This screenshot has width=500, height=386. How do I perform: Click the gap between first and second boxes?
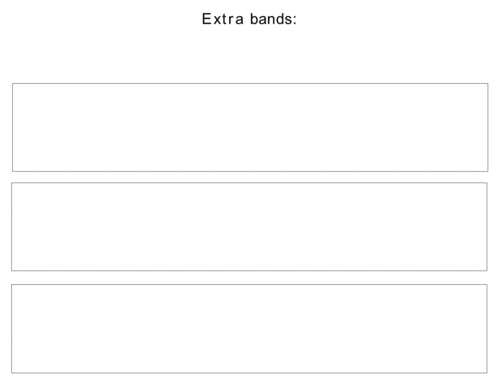(250, 177)
